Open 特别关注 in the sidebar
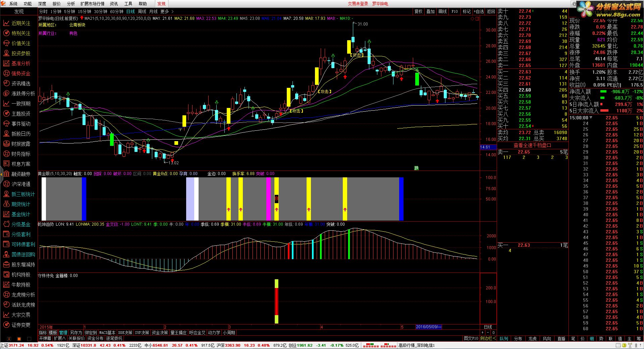 (x=17, y=33)
